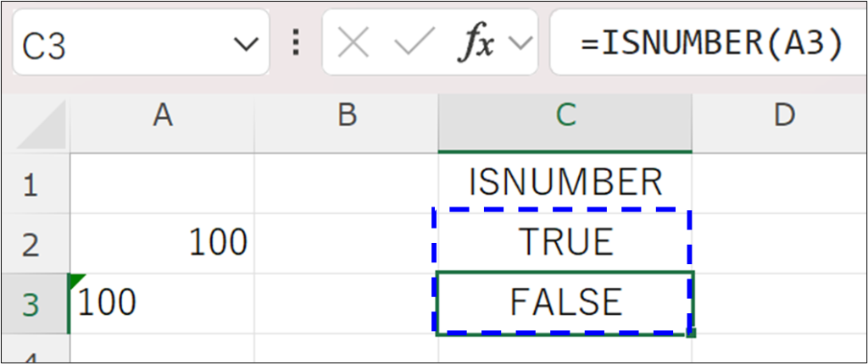
Task: Click the fill handle on cell C3
Action: 693,333
